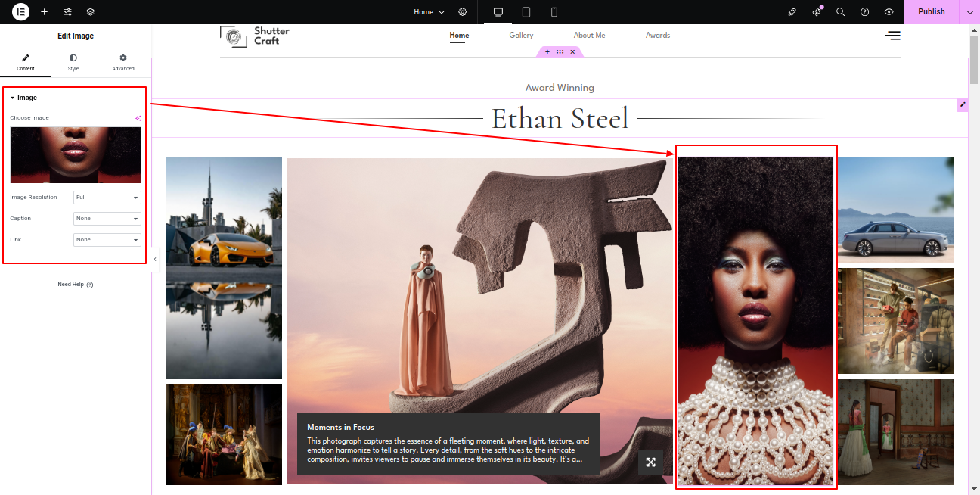Select the baroque figures group photo

224,434
